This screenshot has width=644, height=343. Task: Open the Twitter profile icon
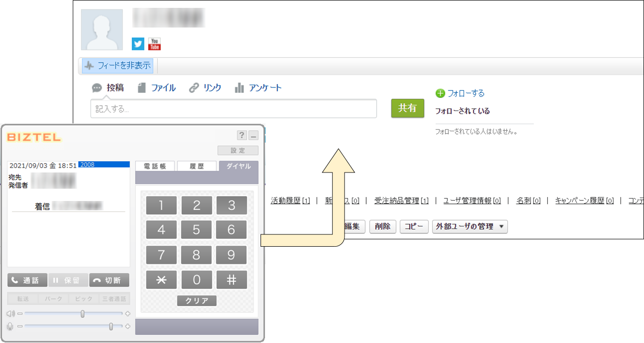[138, 44]
